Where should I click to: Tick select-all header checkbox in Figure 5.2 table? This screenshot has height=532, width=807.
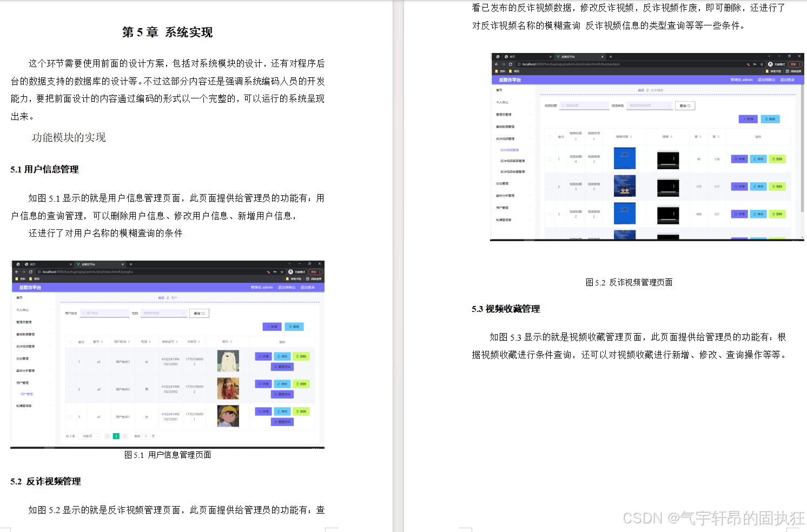coord(551,137)
